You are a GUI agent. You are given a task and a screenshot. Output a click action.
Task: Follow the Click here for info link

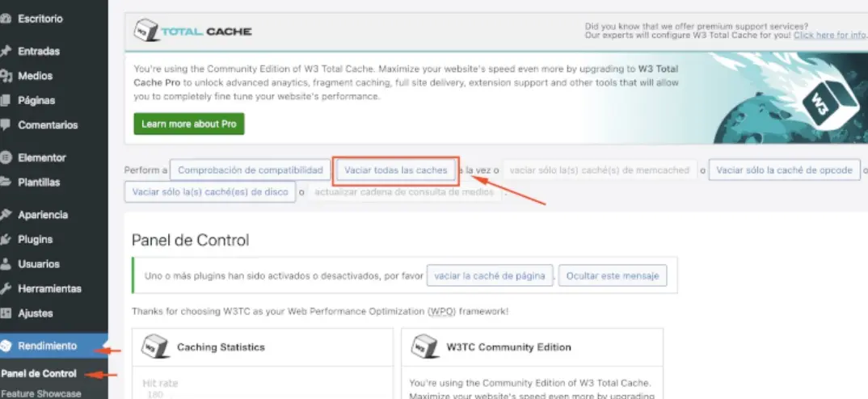coord(829,35)
